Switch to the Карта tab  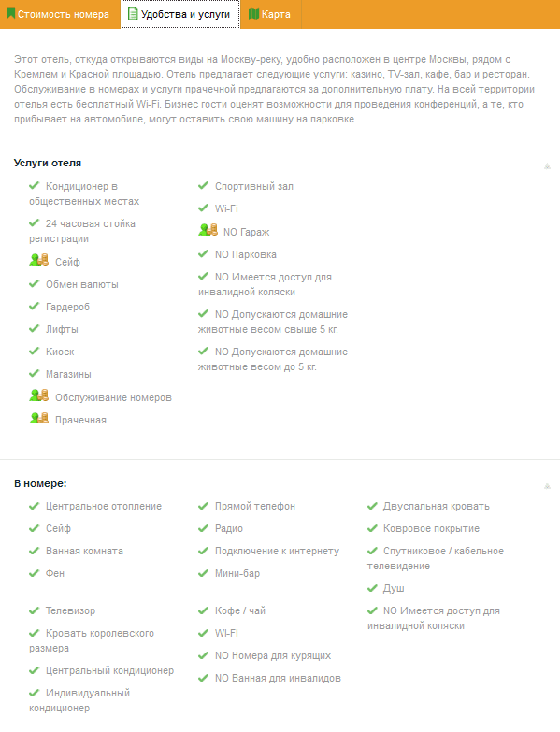[271, 14]
